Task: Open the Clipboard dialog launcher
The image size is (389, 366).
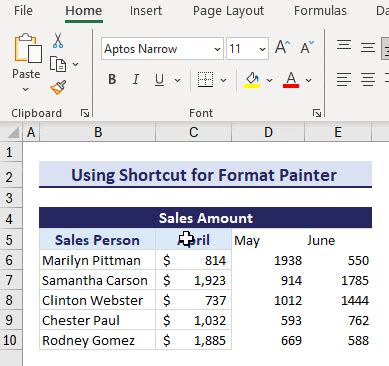Action: (85, 113)
